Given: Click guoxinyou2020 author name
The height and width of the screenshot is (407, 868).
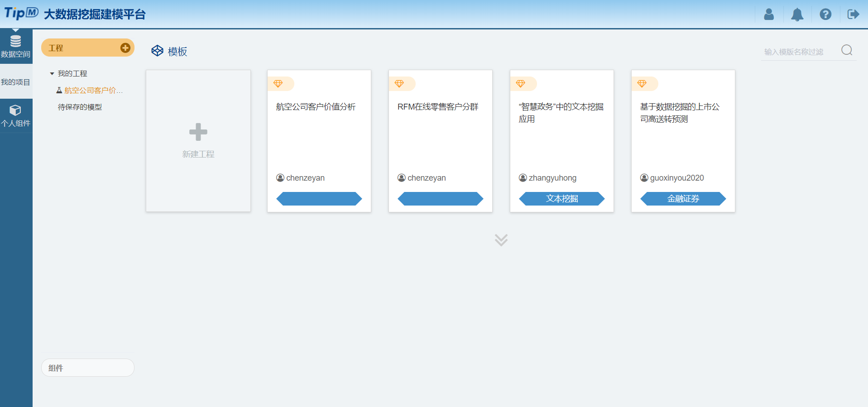Looking at the screenshot, I should click(x=677, y=178).
